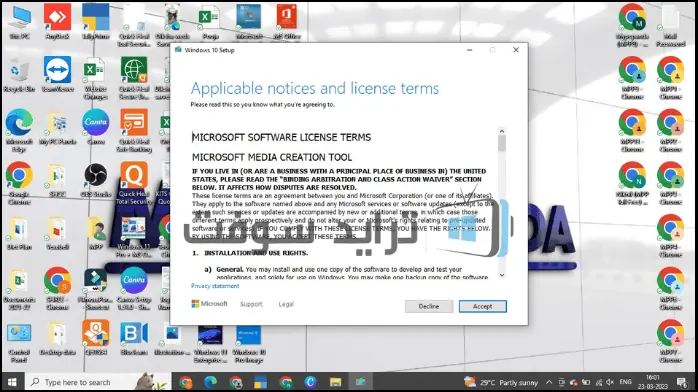Select the This PC desktop icon
The height and width of the screenshot is (392, 698).
(x=20, y=22)
